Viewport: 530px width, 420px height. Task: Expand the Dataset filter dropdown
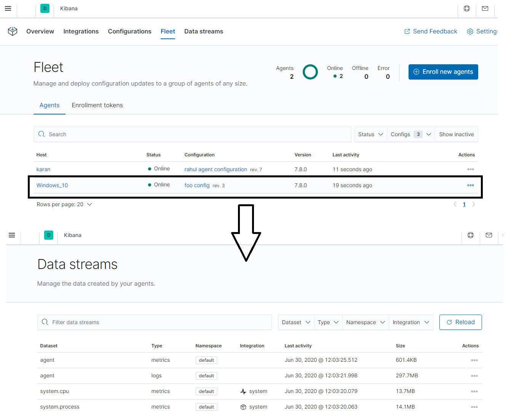click(296, 322)
